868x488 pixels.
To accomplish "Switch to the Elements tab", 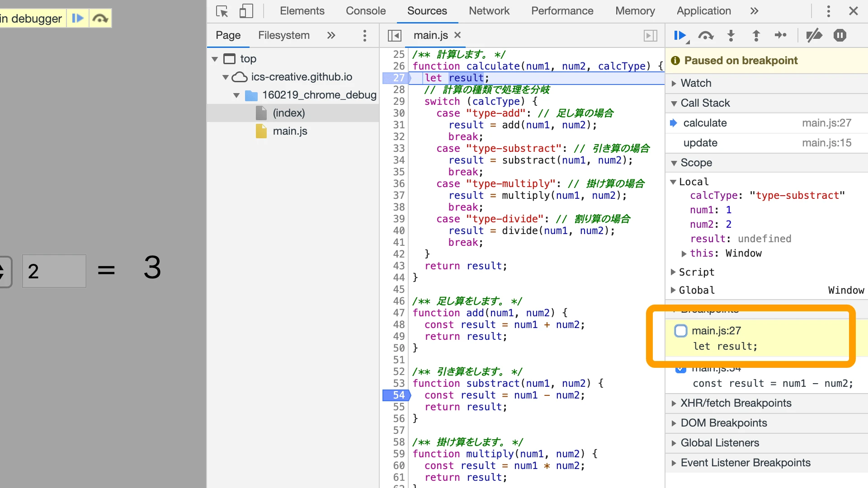I will (x=302, y=11).
